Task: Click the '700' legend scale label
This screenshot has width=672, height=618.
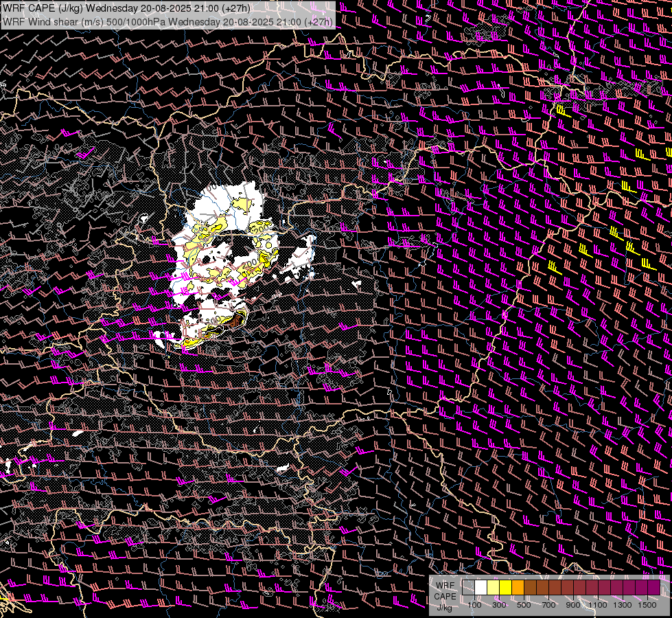Action: pos(548,605)
